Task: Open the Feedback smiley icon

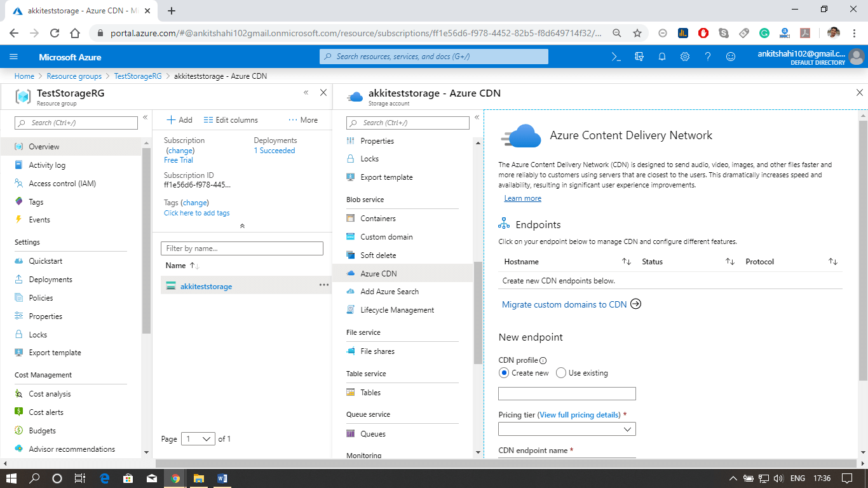Action: 731,57
